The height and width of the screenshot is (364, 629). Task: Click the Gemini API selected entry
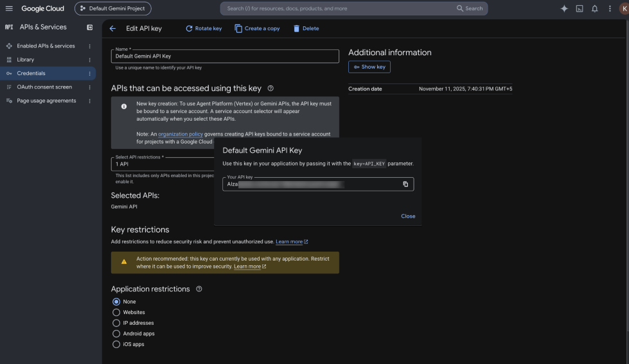[124, 207]
